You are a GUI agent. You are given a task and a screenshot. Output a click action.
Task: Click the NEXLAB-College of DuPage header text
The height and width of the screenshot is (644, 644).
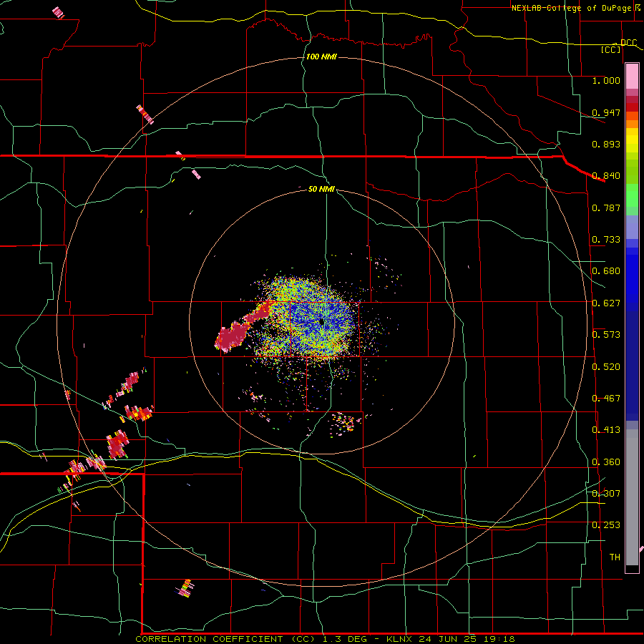click(572, 8)
